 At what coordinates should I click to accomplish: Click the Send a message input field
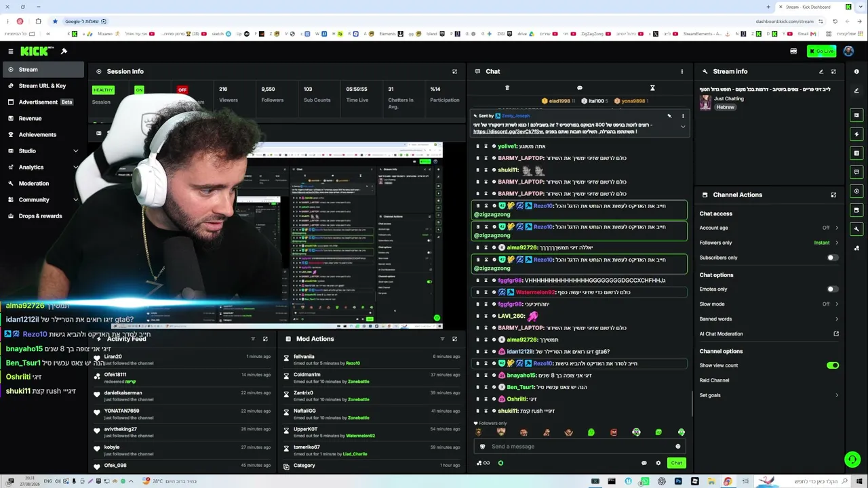pyautogui.click(x=580, y=447)
